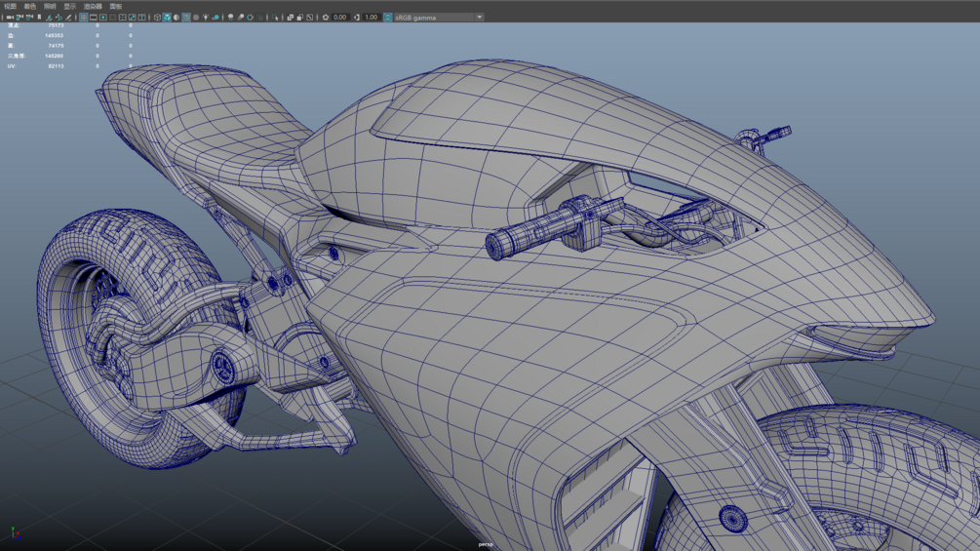The image size is (980, 551).
Task: Click the Exposure reset icon
Action: pos(326,18)
